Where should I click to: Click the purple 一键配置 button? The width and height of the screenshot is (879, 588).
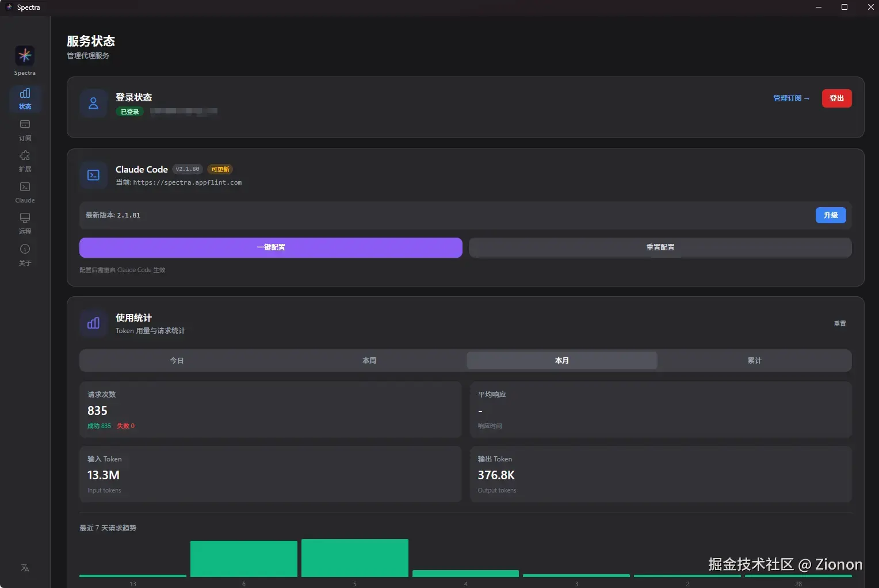271,247
